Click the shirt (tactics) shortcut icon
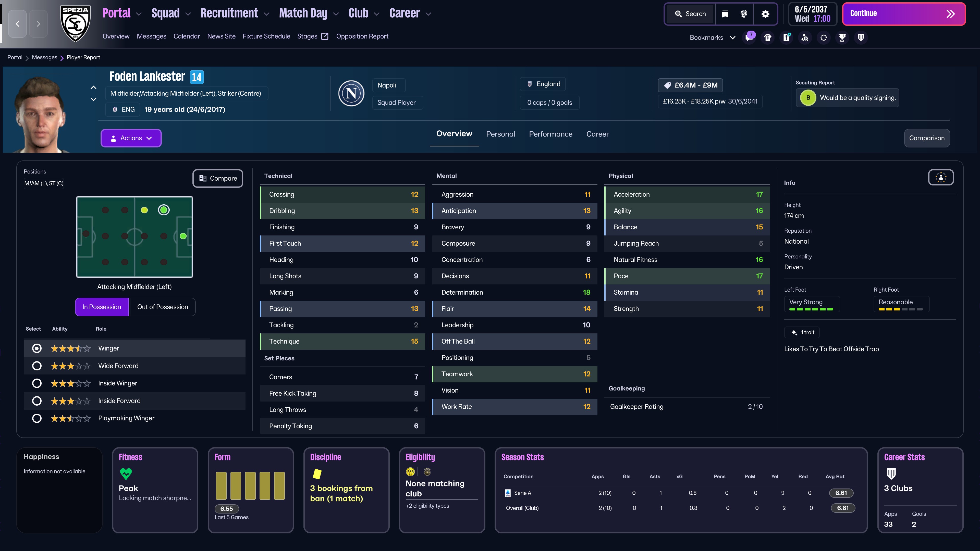 [768, 37]
